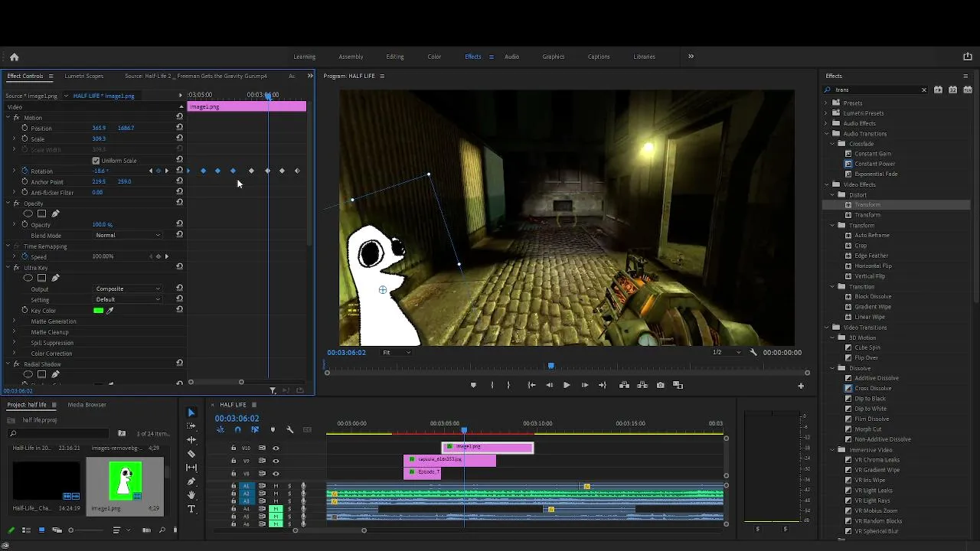Toggle animation stopwatch for Position
This screenshot has width=980, height=551.
coord(24,128)
